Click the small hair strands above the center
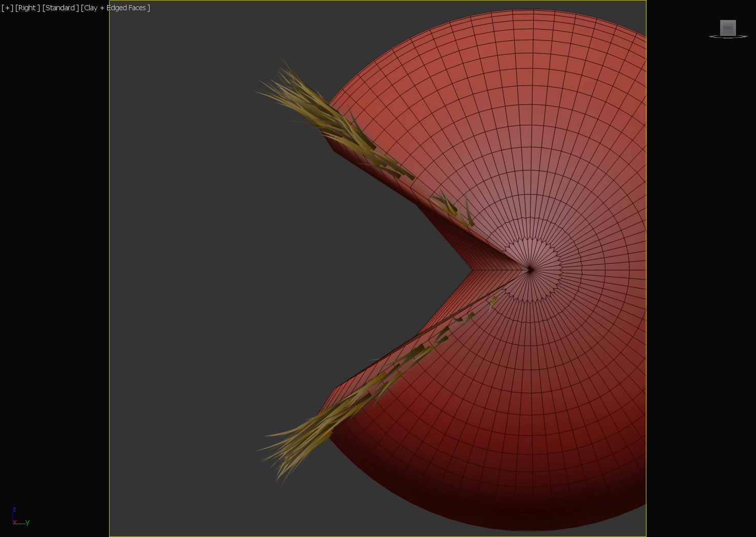This screenshot has height=537, width=756. tap(451, 207)
